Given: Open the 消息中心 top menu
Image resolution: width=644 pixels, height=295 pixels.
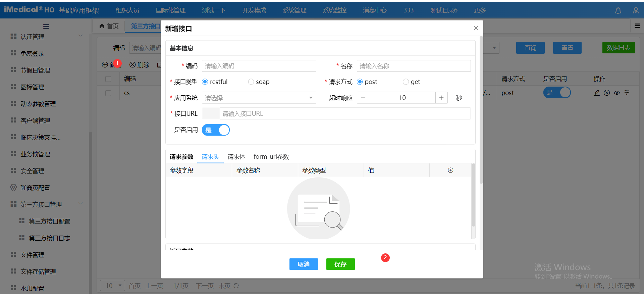Looking at the screenshot, I should coord(375,10).
